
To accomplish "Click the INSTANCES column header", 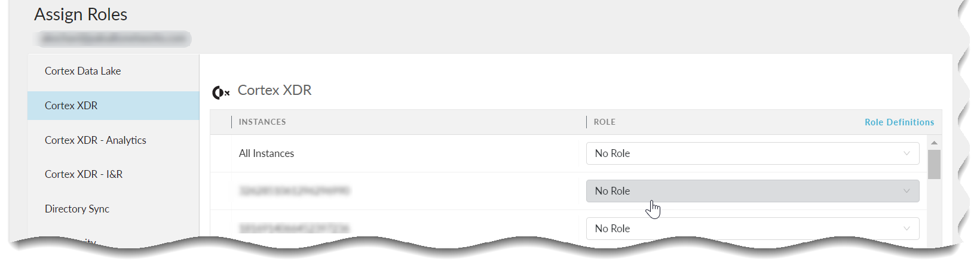I will pos(262,122).
